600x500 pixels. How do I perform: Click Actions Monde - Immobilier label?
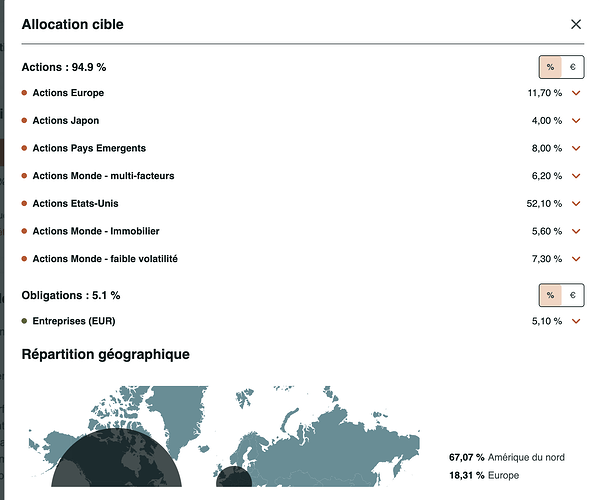click(96, 231)
